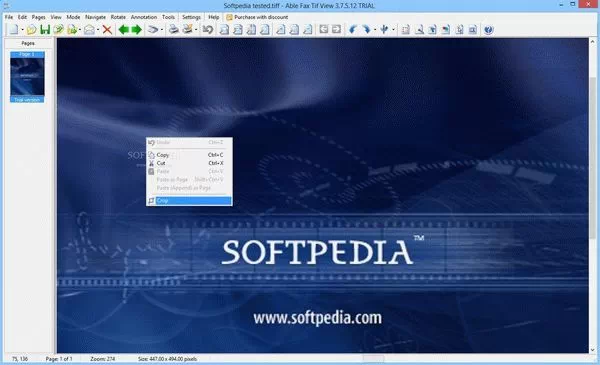Open the Help menu
This screenshot has width=600, height=365.
click(214, 17)
